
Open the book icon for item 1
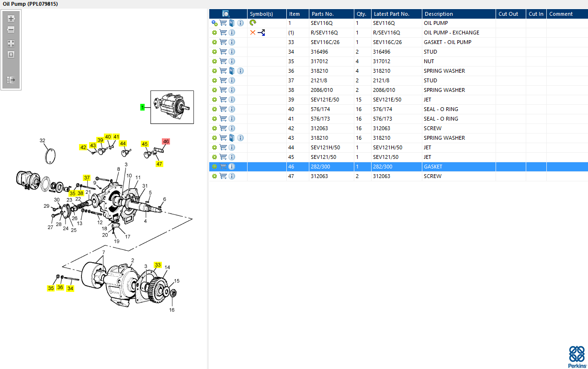tap(232, 23)
